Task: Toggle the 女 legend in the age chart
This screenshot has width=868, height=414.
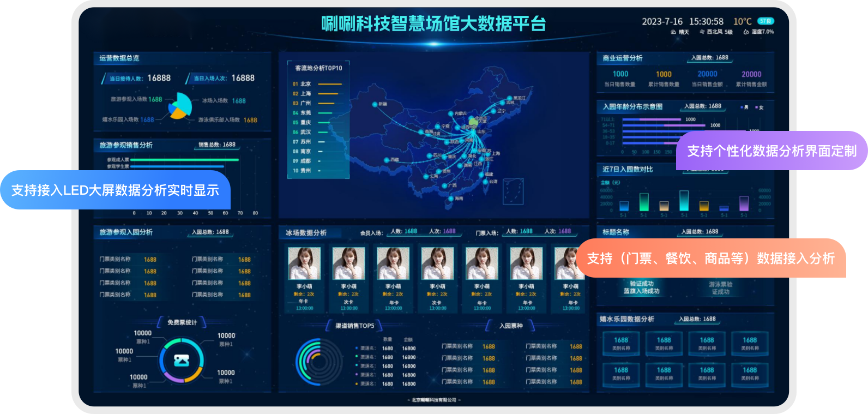Action: coord(759,107)
